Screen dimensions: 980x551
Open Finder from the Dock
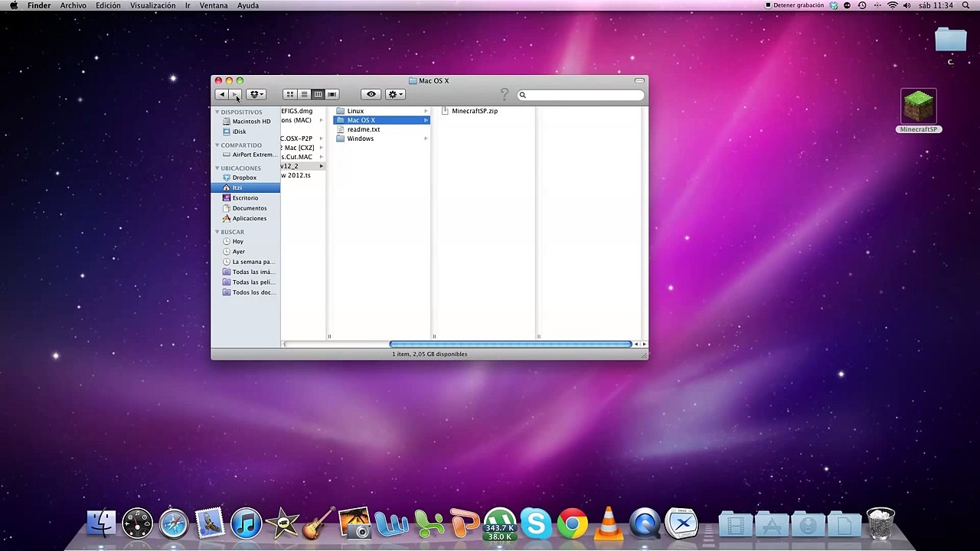101,524
